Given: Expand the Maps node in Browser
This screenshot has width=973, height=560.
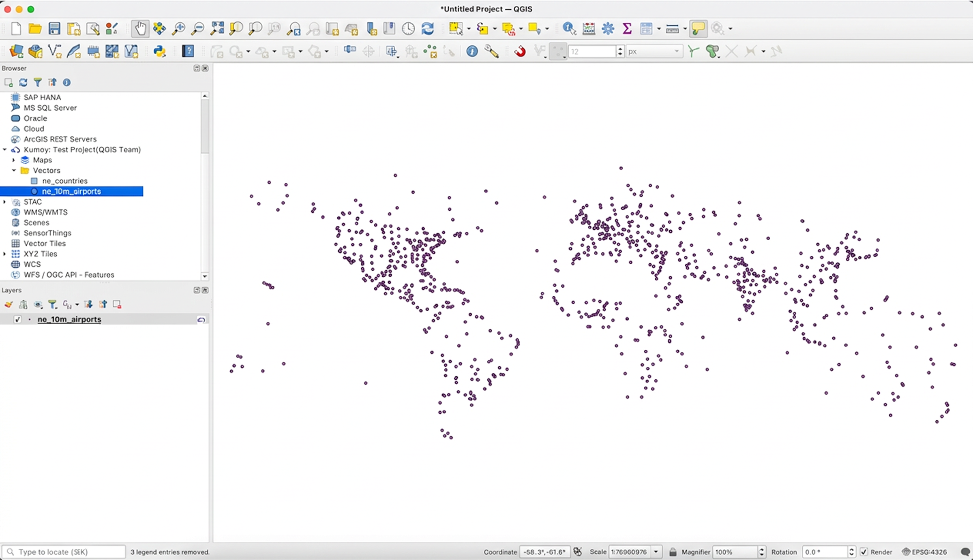Looking at the screenshot, I should tap(14, 160).
